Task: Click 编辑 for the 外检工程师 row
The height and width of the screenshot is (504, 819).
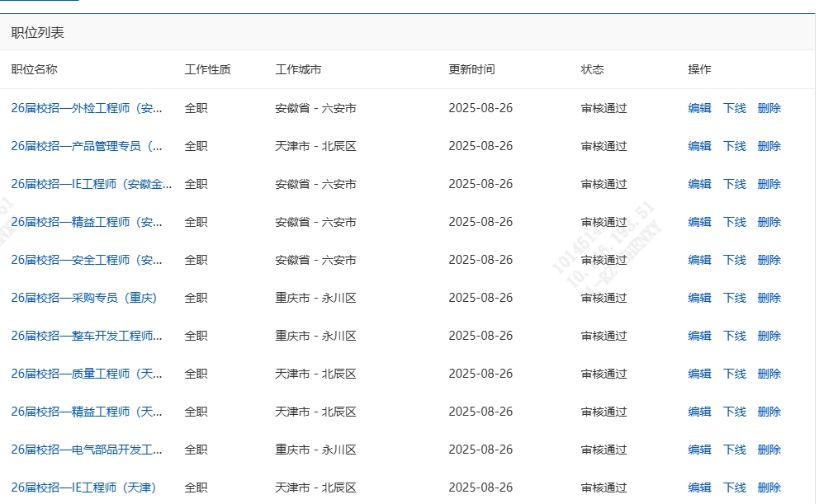Action: pos(699,108)
